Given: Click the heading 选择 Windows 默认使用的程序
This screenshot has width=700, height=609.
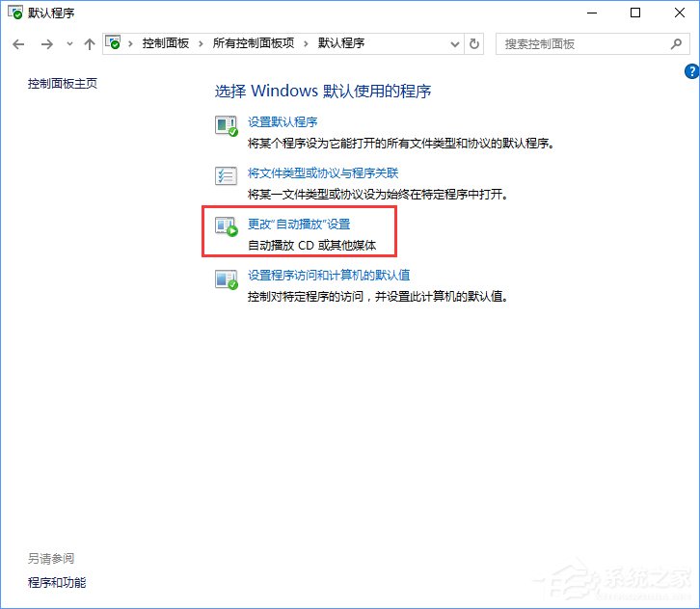Looking at the screenshot, I should [323, 91].
